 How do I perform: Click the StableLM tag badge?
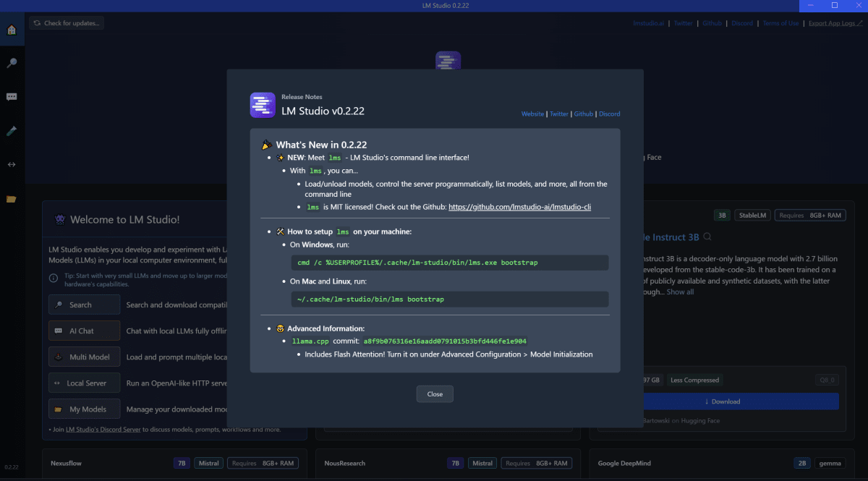tap(752, 216)
